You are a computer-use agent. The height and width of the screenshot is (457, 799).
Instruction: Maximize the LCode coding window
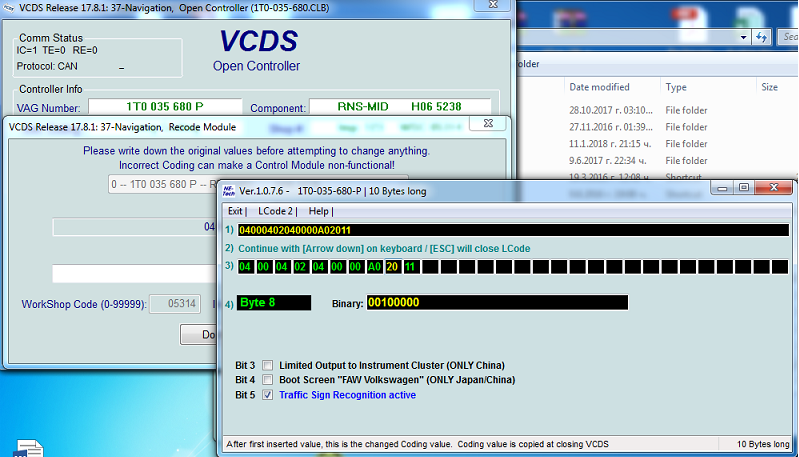(x=743, y=187)
